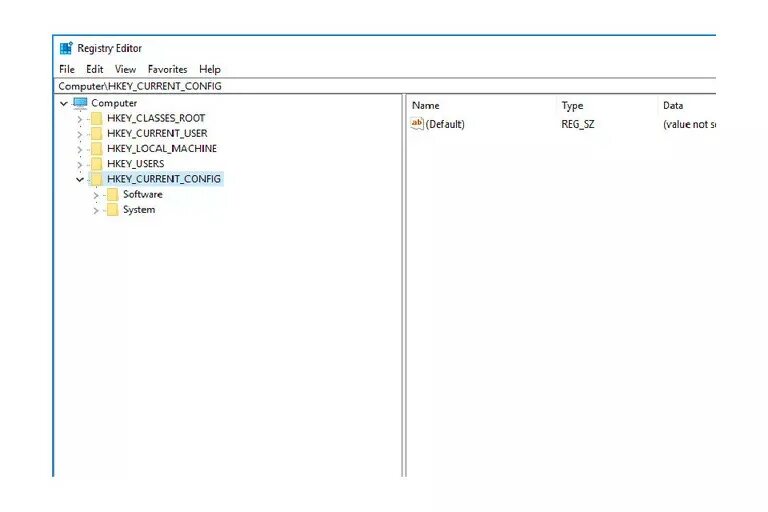Click the Computer monitor icon in tree
768x512 pixels.
tap(80, 103)
